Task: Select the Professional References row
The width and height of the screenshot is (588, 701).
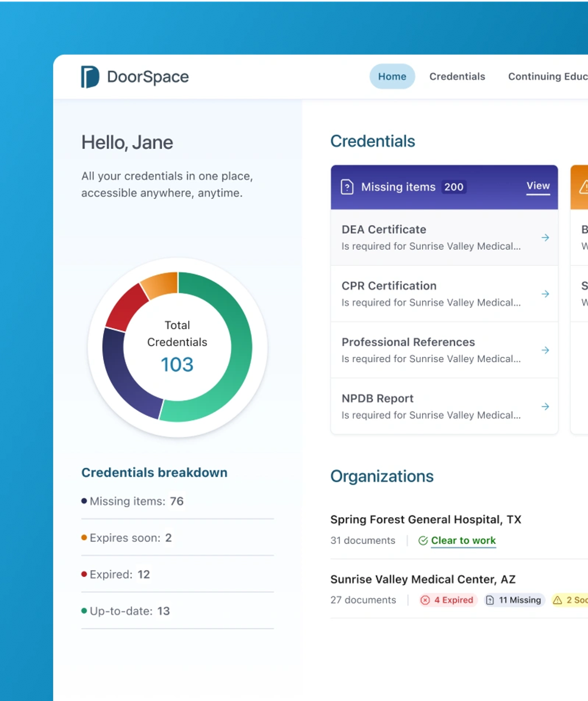Action: [x=444, y=350]
